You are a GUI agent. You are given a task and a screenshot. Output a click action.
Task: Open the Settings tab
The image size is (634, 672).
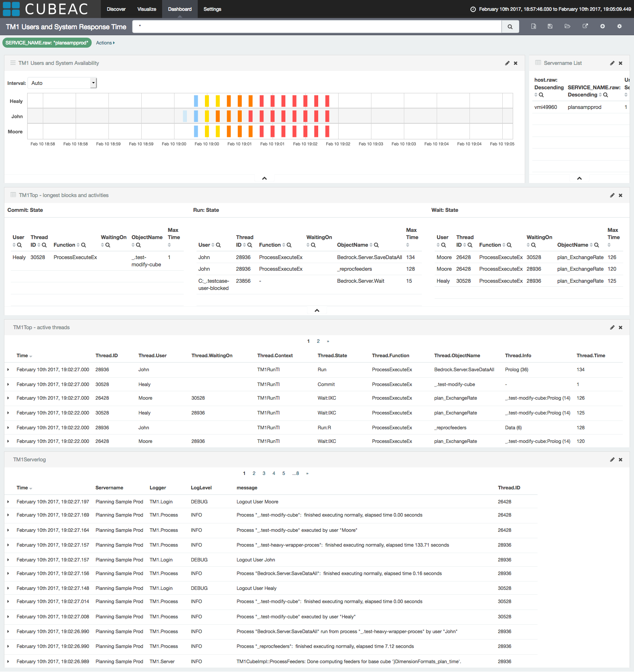(212, 9)
